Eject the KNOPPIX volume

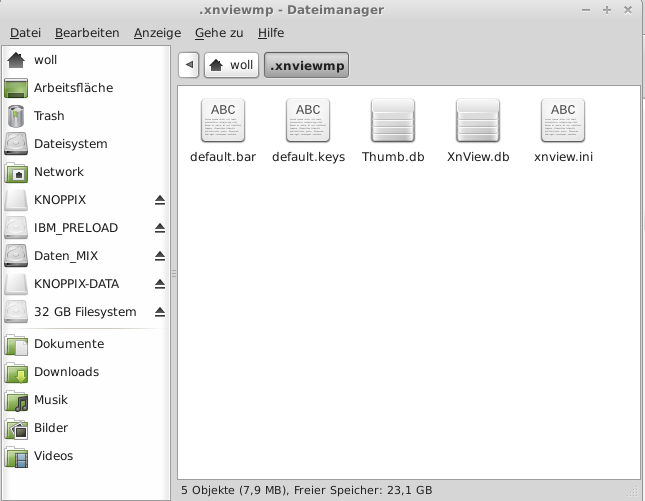tap(160, 200)
